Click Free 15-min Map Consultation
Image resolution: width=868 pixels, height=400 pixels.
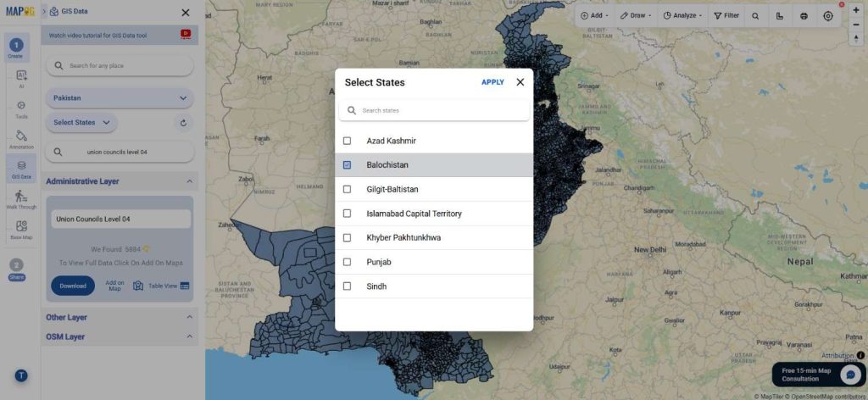click(806, 375)
